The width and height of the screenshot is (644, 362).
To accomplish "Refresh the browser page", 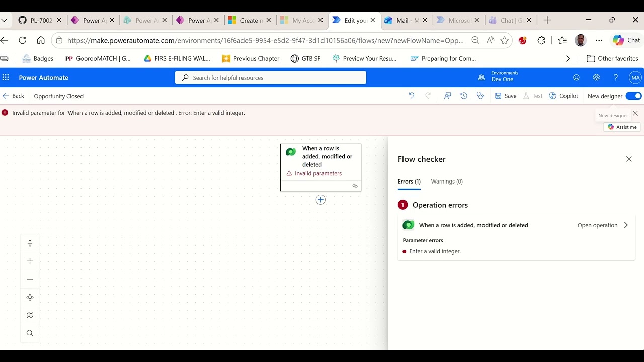I will pyautogui.click(x=22, y=40).
